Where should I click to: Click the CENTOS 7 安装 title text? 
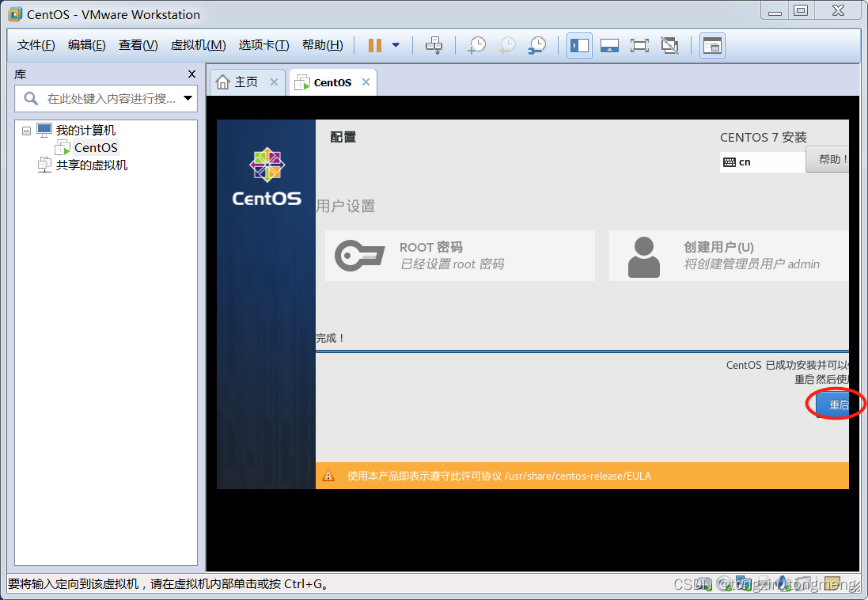point(764,138)
